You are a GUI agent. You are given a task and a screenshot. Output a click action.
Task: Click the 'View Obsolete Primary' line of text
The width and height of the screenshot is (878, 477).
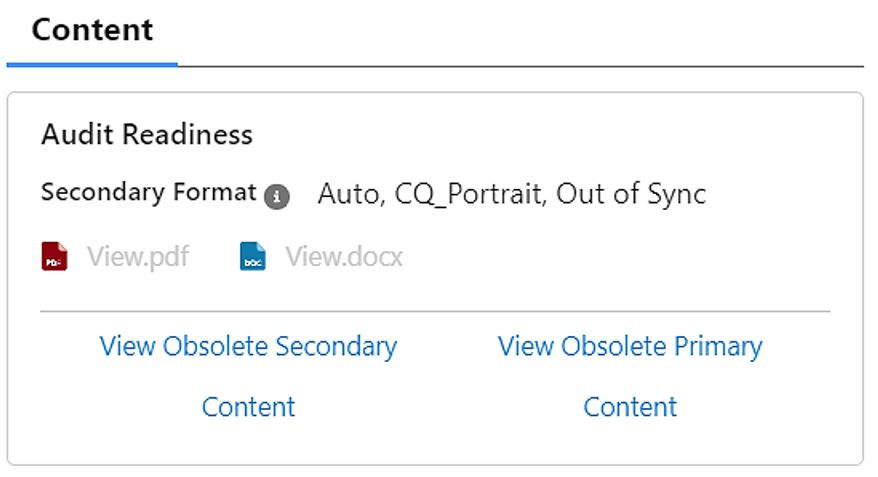point(630,346)
